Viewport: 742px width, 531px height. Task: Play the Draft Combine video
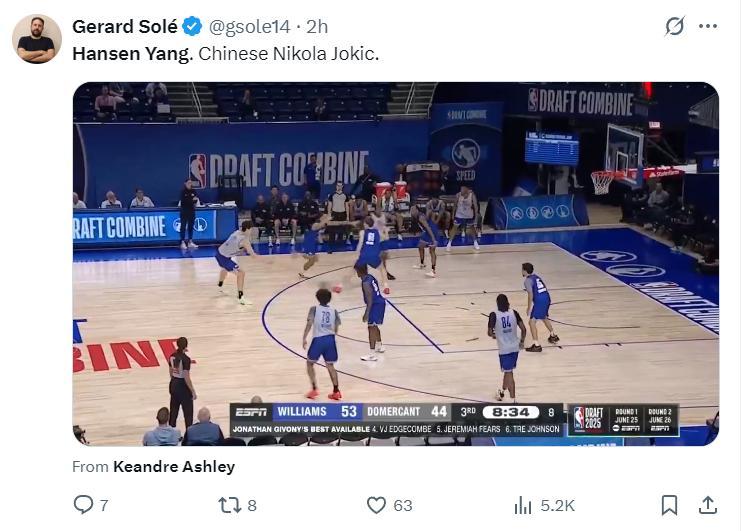395,263
